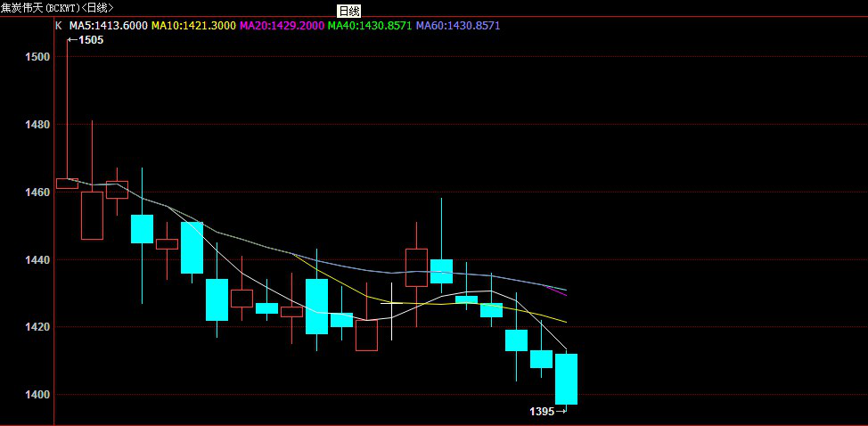Select the chart title 焦炭伟天(BCKWT)<日线>

coord(58,7)
